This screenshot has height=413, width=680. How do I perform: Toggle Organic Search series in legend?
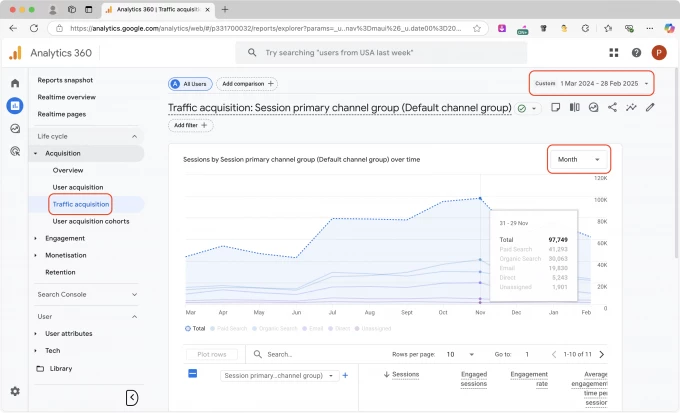pyautogui.click(x=275, y=328)
